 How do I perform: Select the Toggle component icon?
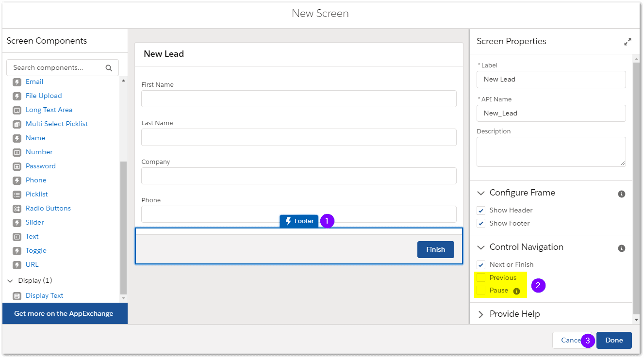pyautogui.click(x=17, y=251)
